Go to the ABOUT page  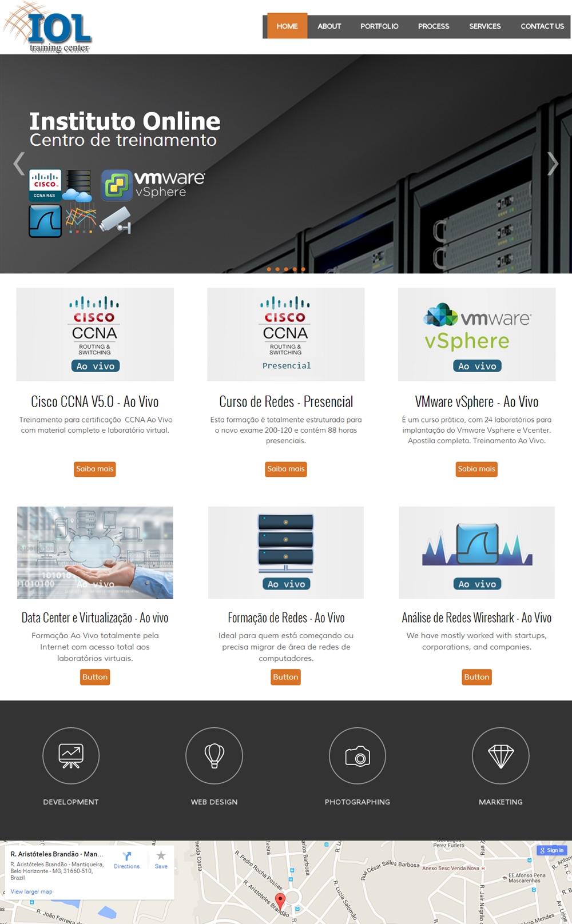coord(329,26)
